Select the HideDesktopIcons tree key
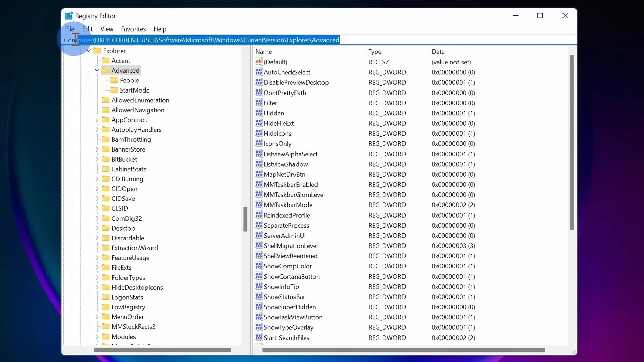The width and height of the screenshot is (644, 362). point(137,287)
